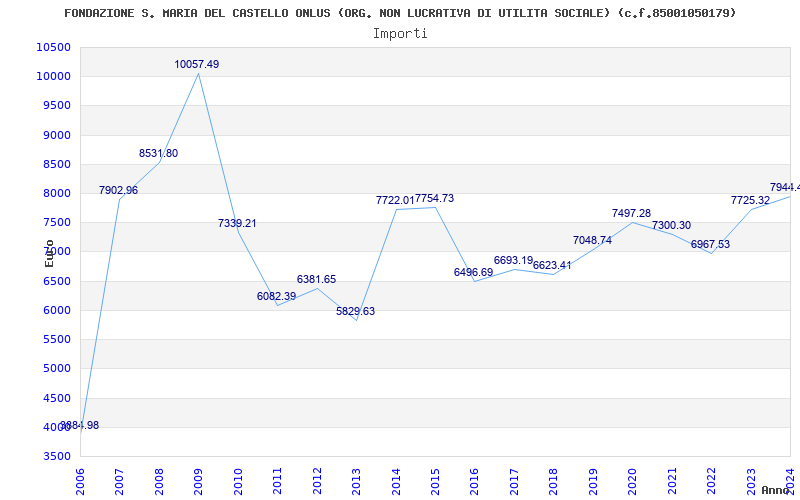Select the 6623.41 data label
This screenshot has height=500, width=800.
[552, 265]
